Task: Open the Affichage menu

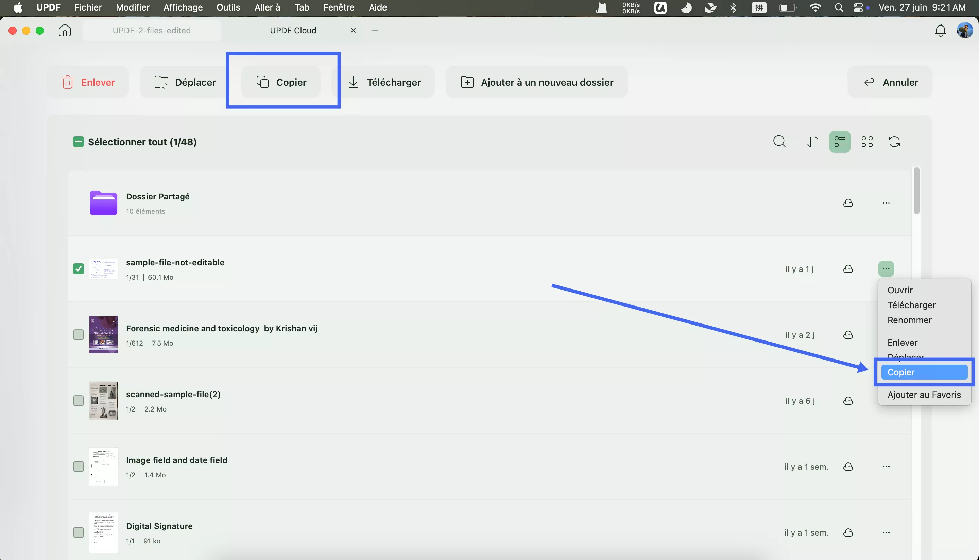Action: coord(183,8)
